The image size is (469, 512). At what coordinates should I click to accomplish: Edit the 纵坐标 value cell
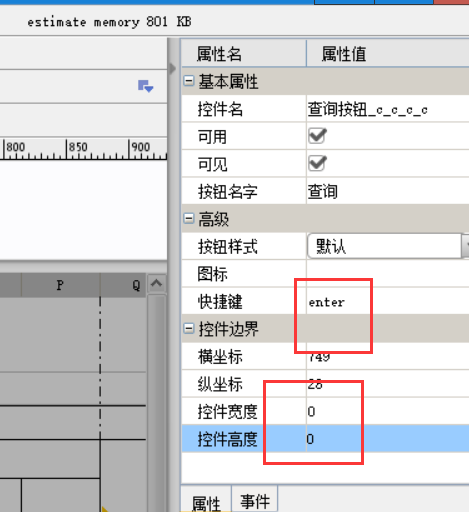(388, 384)
